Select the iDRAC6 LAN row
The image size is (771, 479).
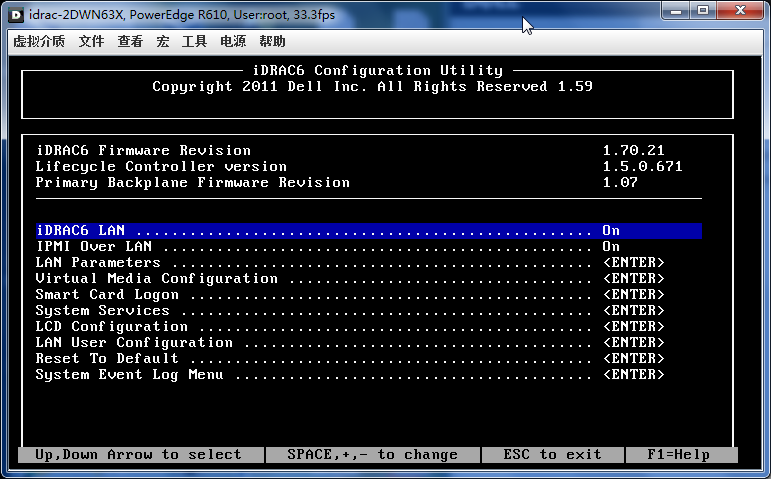coord(369,231)
